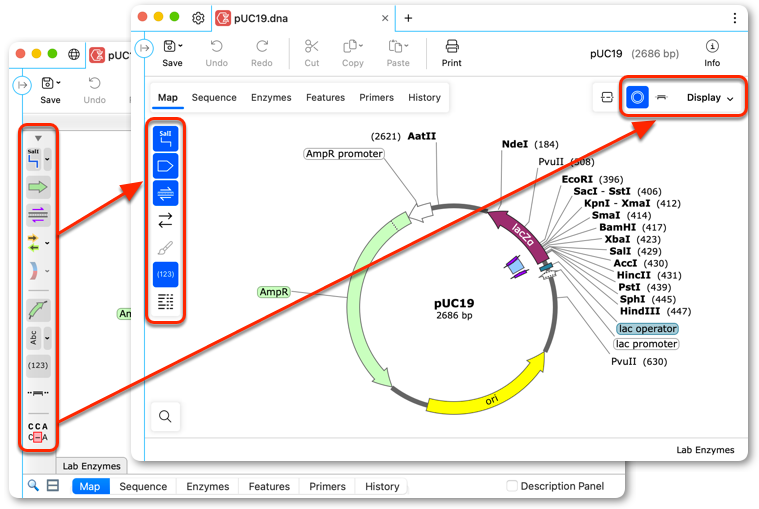Toggle green arrow features icon in back window
759x509 pixels.
[38, 187]
